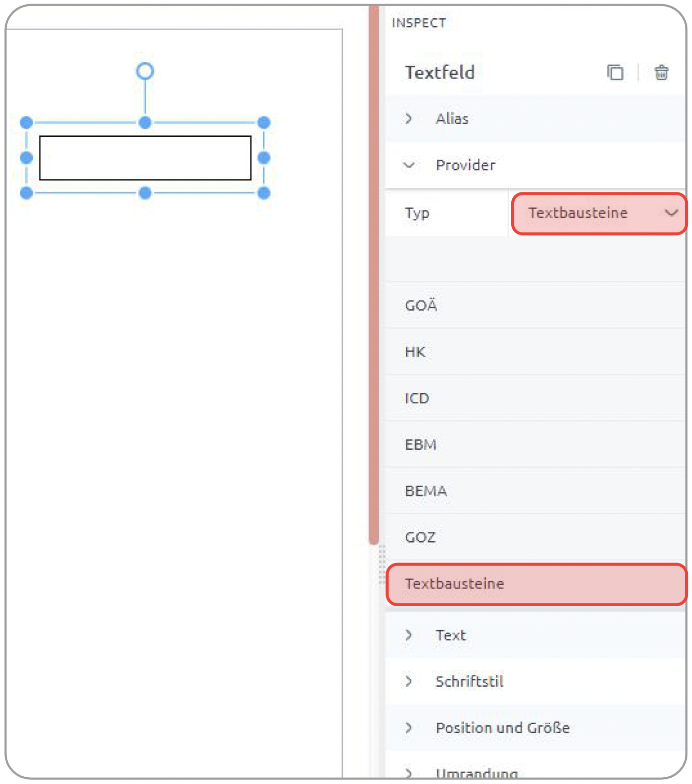Expand the Text section

(536, 635)
